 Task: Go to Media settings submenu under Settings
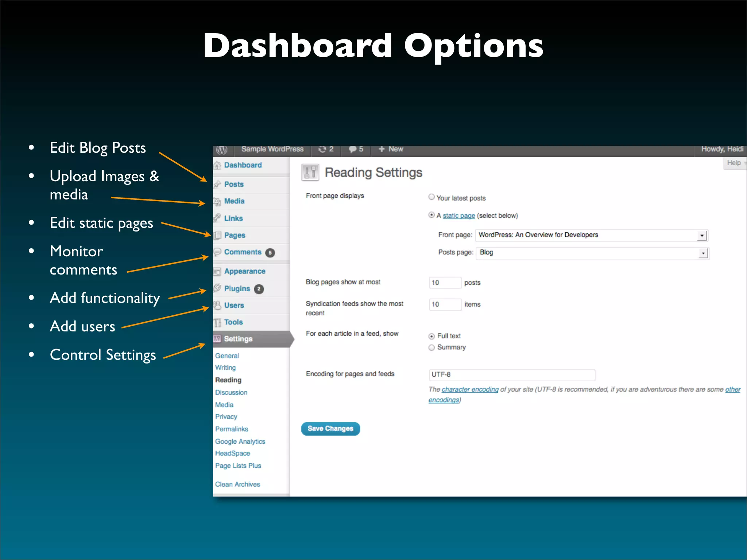point(224,405)
